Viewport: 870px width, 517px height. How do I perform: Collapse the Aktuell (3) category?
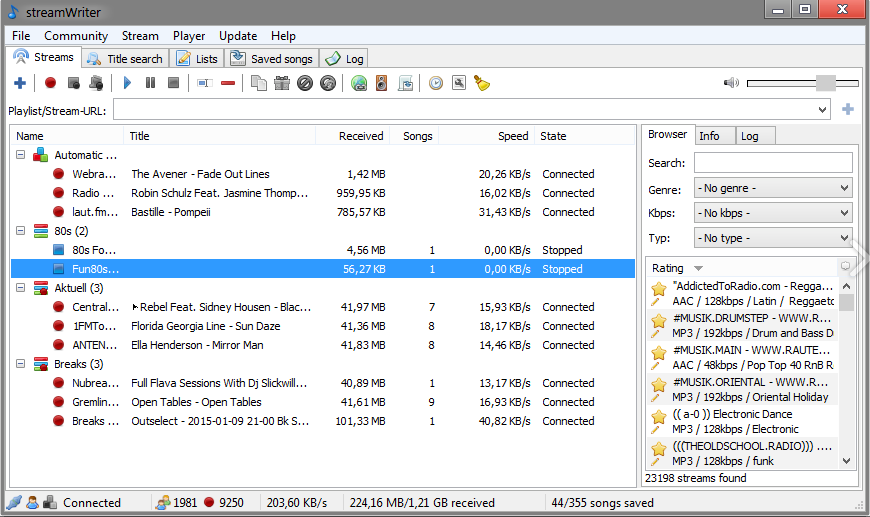pos(21,288)
